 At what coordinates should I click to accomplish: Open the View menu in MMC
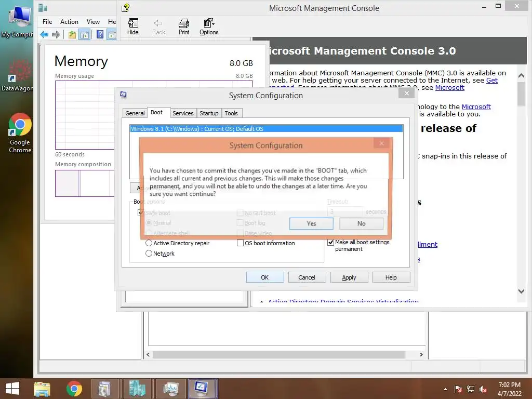(x=93, y=22)
